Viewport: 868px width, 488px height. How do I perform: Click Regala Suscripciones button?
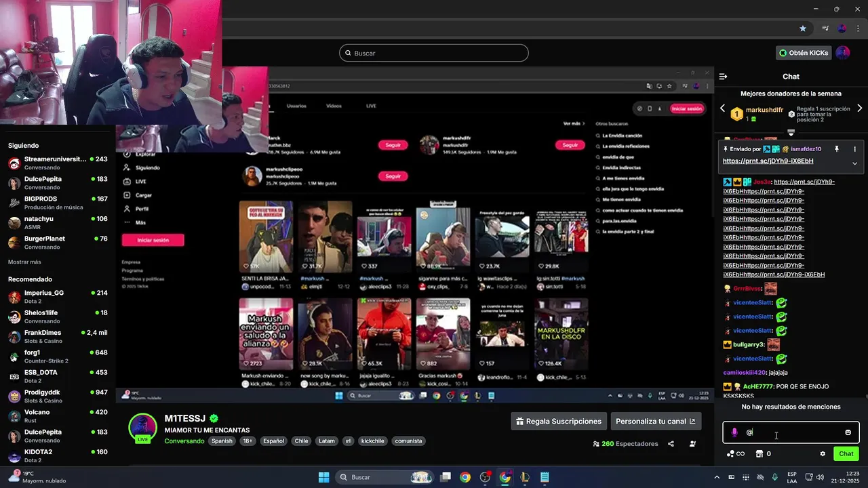(x=558, y=421)
